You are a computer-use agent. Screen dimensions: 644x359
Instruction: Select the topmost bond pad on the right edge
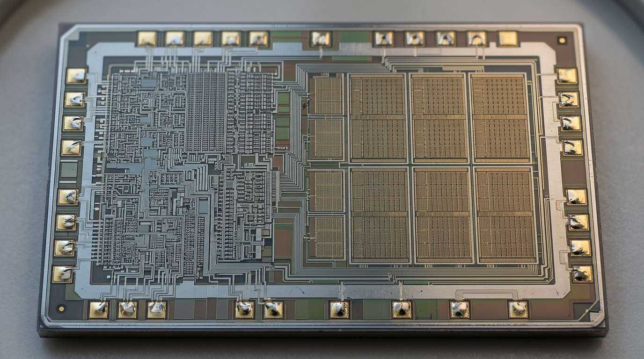pos(567,76)
